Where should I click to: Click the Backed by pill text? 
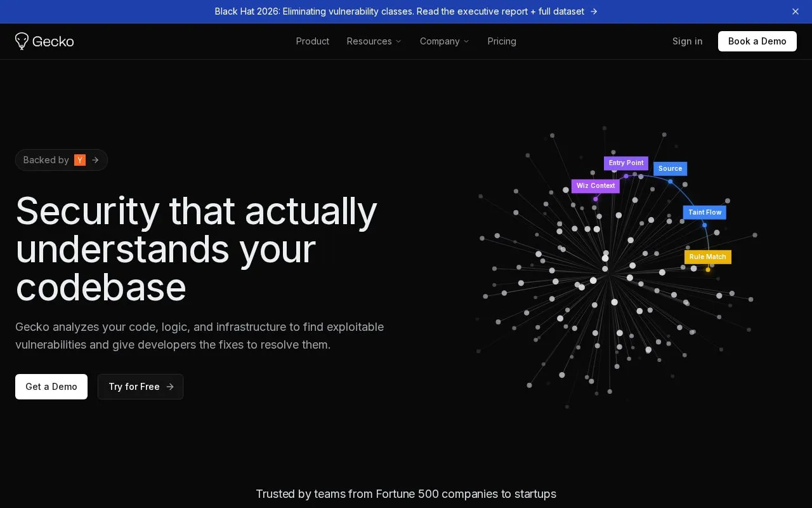coord(46,160)
